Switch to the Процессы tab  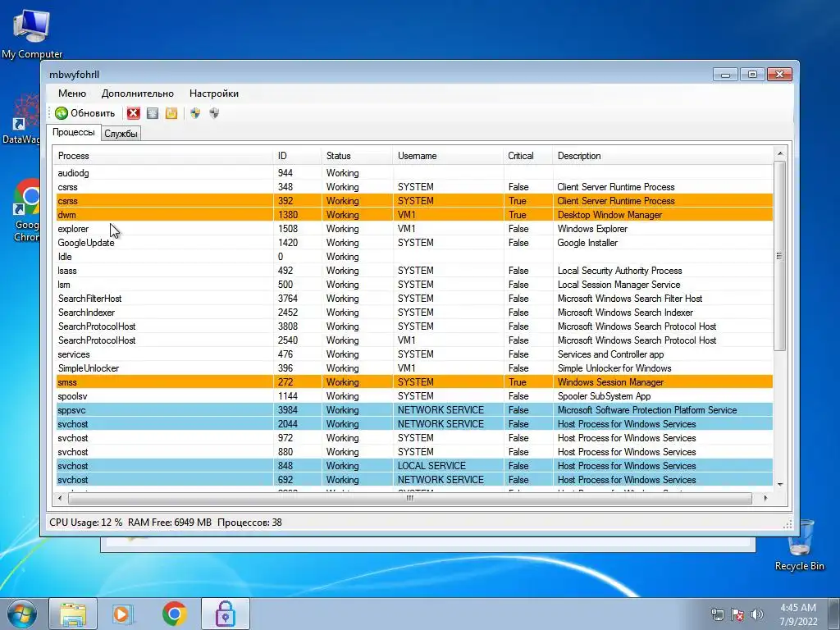tap(73, 132)
